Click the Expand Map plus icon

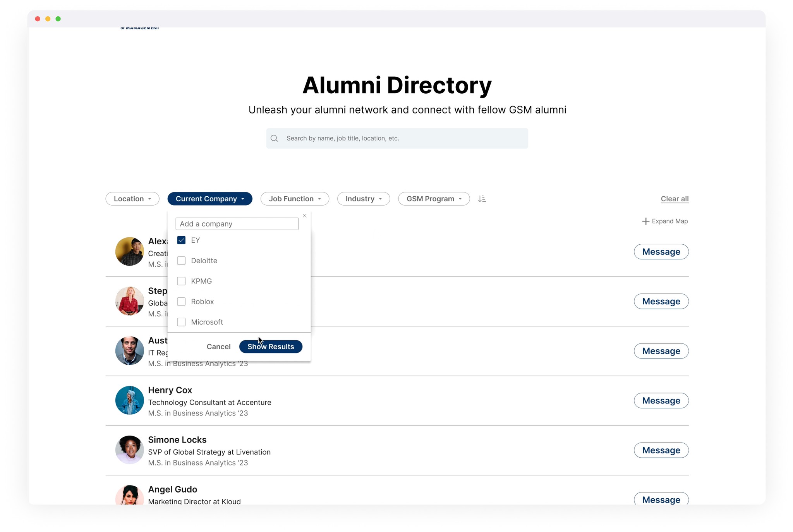coord(645,221)
